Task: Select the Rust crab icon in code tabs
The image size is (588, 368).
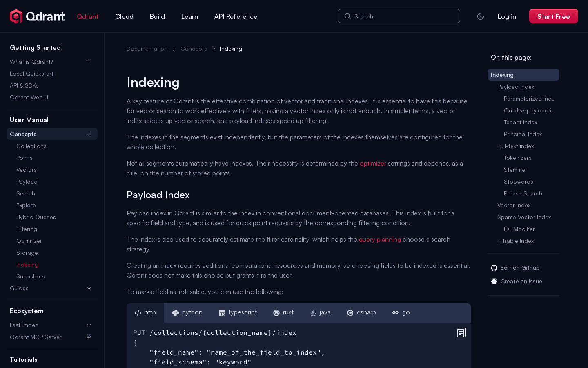Action: coord(276,312)
